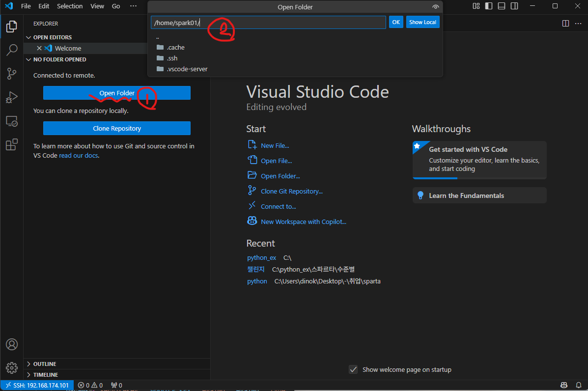Confirm with the OK button
Image resolution: width=588 pixels, height=391 pixels.
pyautogui.click(x=396, y=22)
